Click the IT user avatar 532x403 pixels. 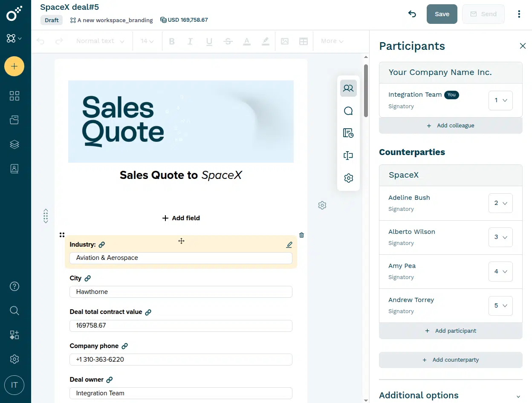point(14,385)
